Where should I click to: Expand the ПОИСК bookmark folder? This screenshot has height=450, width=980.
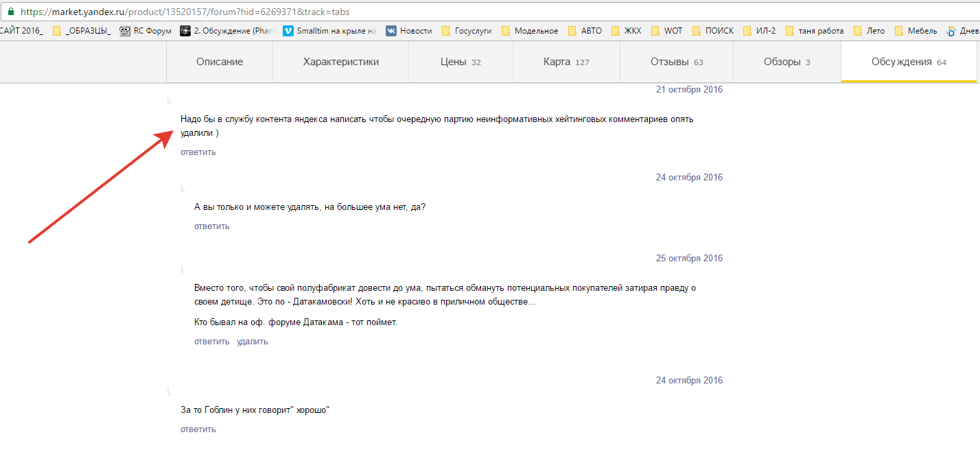click(712, 31)
